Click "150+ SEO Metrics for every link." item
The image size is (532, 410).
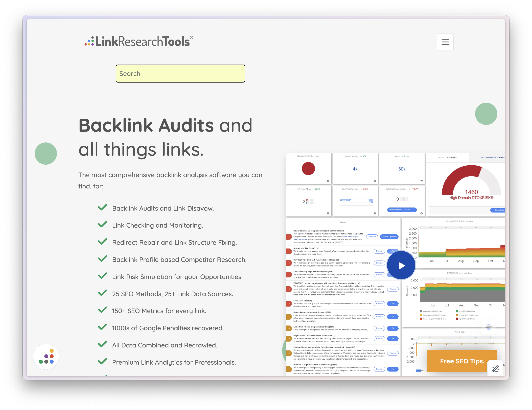[x=159, y=311]
